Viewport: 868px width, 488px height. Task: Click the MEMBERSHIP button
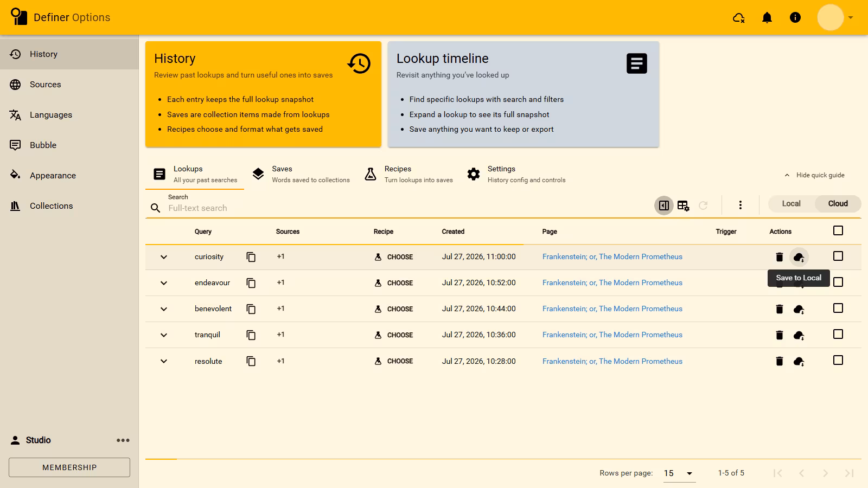coord(69,467)
